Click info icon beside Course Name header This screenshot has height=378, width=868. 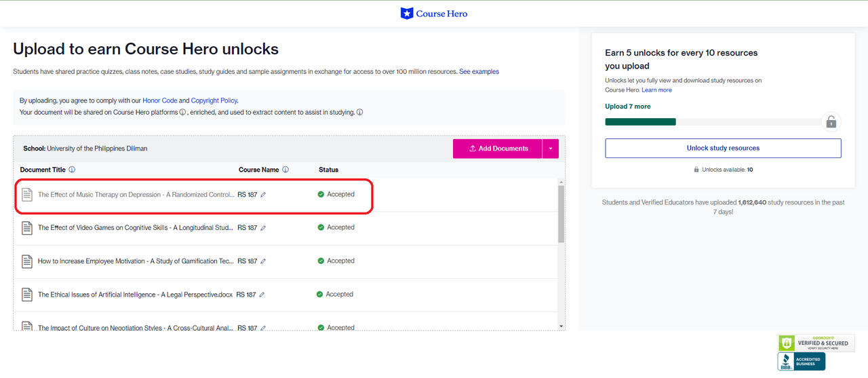click(x=285, y=170)
